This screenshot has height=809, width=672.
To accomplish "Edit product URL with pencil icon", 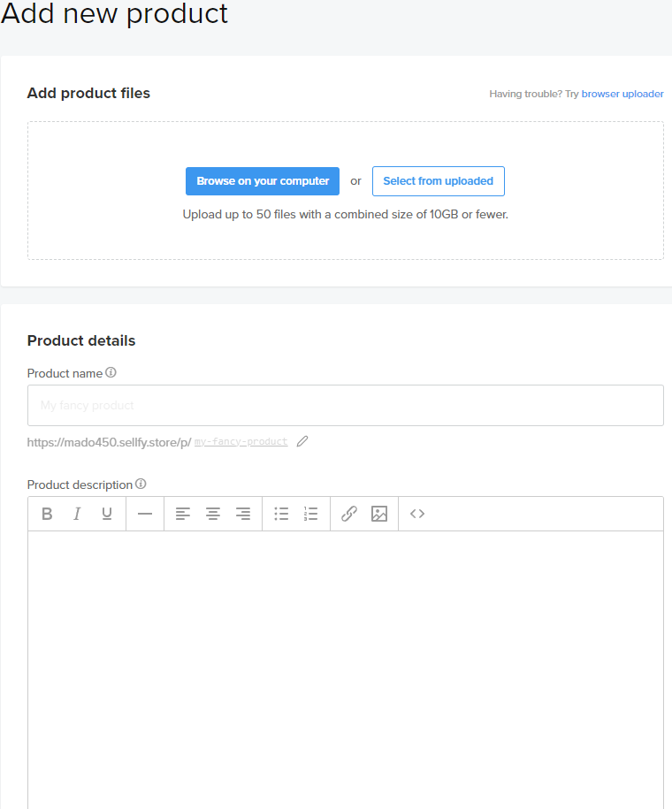I will click(x=302, y=441).
